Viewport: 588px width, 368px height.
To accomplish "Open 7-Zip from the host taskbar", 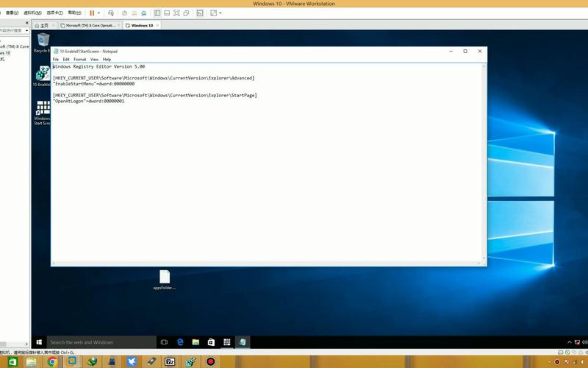I will 170,361.
